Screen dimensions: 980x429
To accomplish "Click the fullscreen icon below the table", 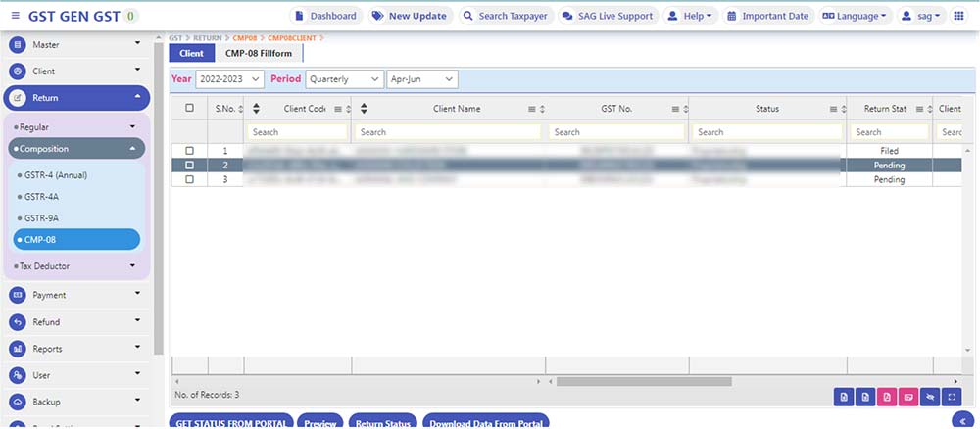I will coord(952,397).
